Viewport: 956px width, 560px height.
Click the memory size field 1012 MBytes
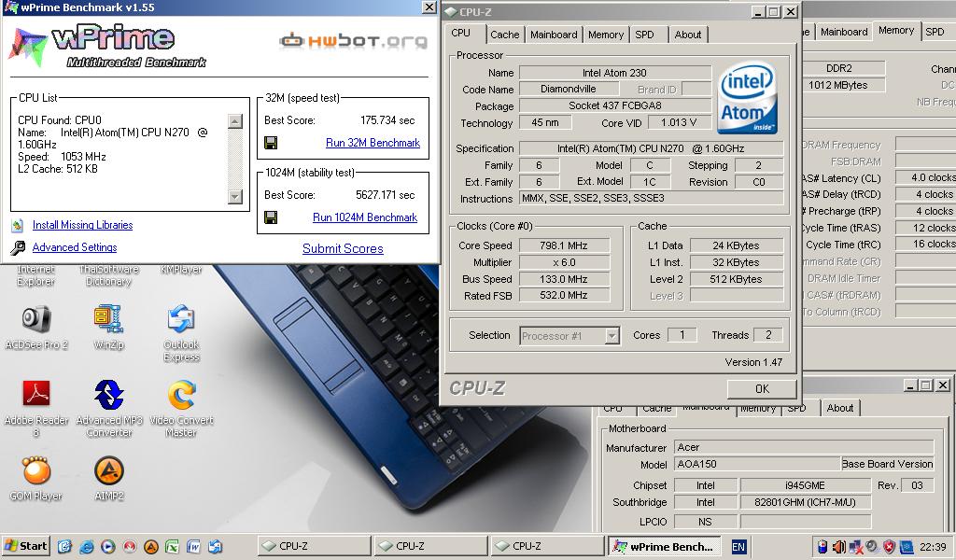click(x=843, y=85)
